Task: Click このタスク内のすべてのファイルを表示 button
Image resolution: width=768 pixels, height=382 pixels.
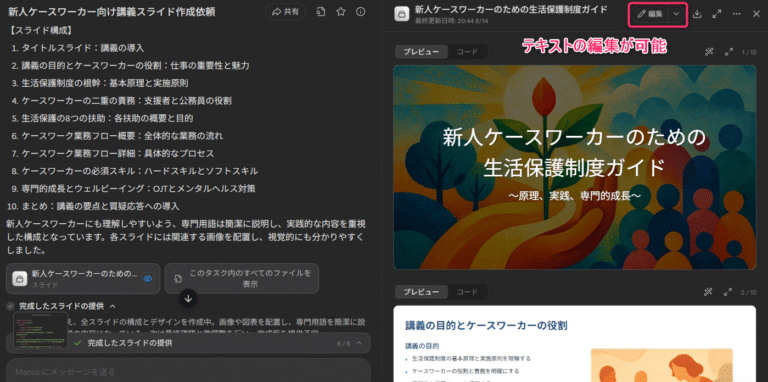Action: (x=241, y=279)
